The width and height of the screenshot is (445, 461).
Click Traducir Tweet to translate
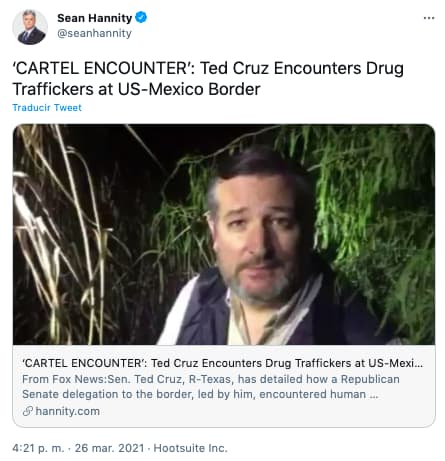[47, 107]
